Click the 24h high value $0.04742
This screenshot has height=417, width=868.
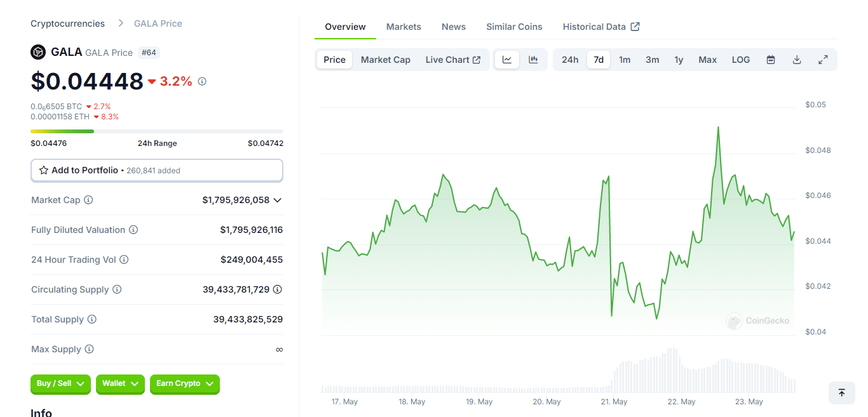[x=266, y=143]
